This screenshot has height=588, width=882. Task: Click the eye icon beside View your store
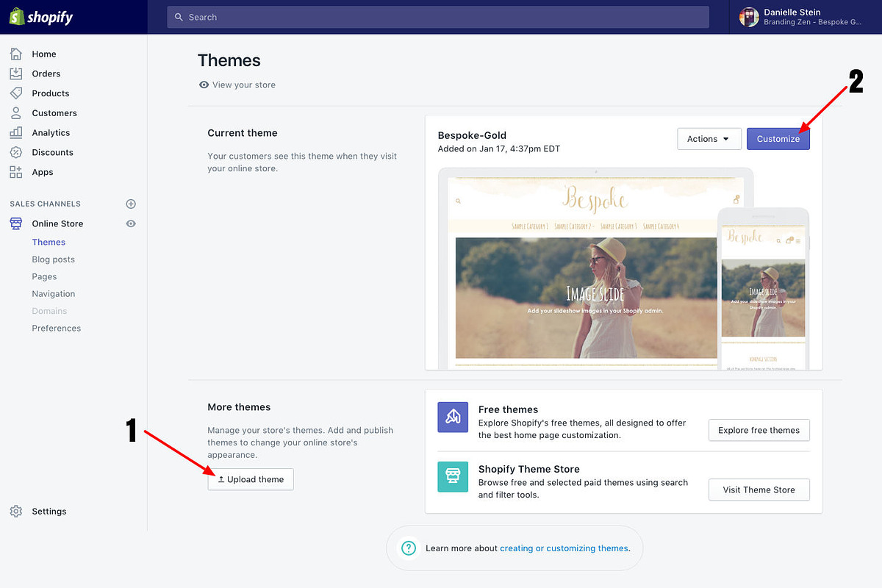(x=204, y=85)
